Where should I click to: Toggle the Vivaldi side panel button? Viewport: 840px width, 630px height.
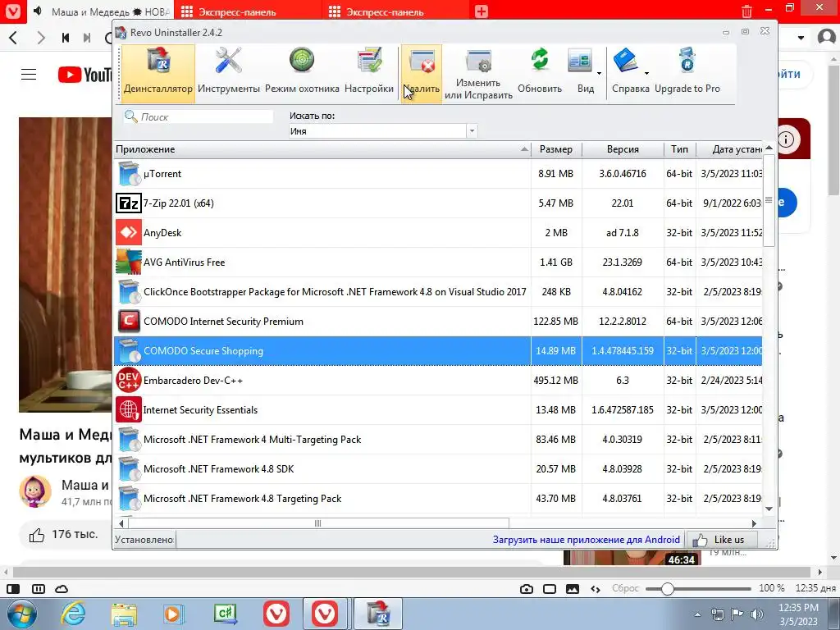13,589
